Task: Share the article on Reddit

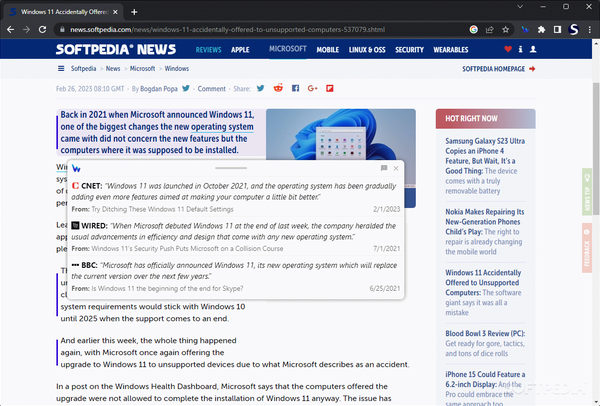Action: [x=278, y=88]
